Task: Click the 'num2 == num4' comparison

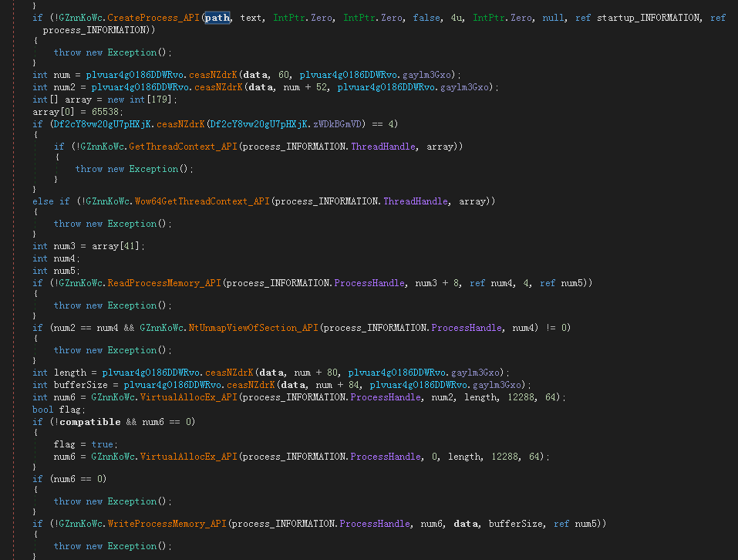Action: [86, 328]
